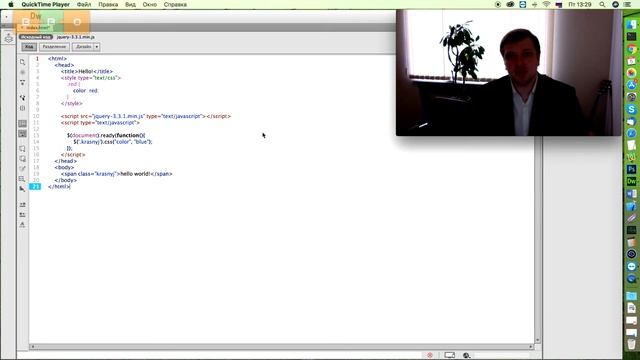Viewport: 640px width, 360px height.
Task: Click the closing </html> line
Action: 59,187
